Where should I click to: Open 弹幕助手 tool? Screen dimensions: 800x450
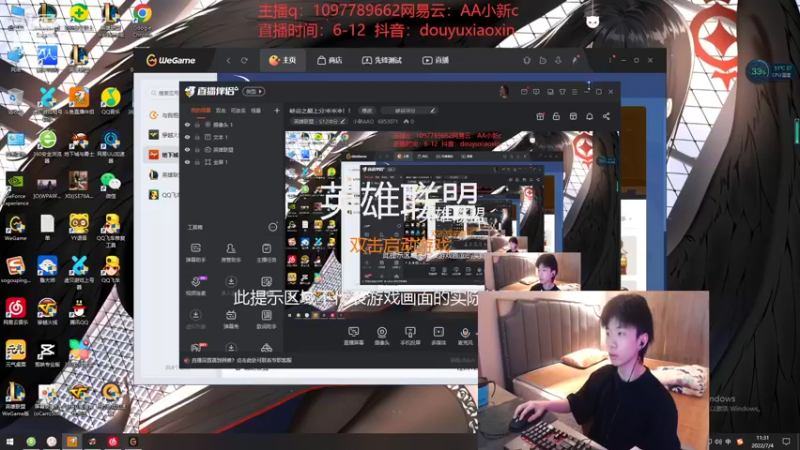coord(195,253)
